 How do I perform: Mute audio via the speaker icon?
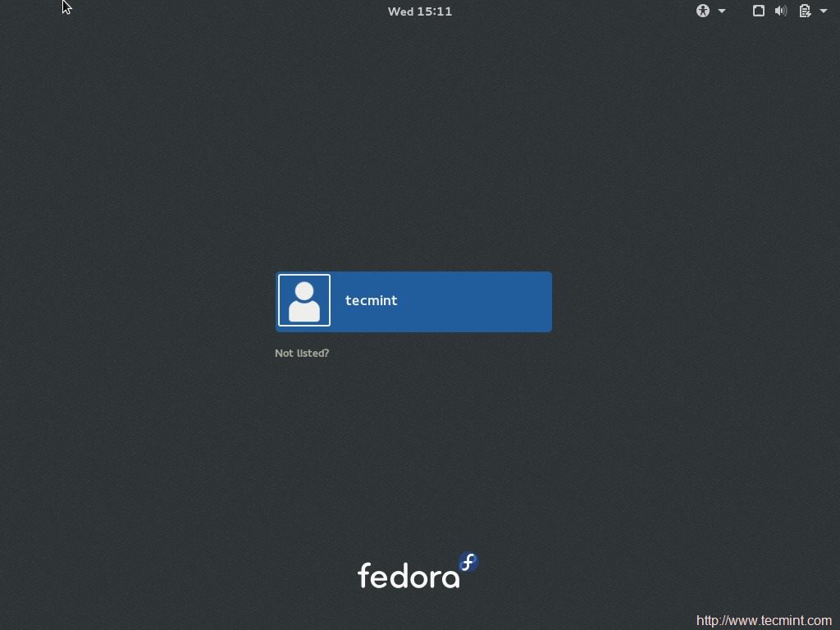pyautogui.click(x=781, y=11)
